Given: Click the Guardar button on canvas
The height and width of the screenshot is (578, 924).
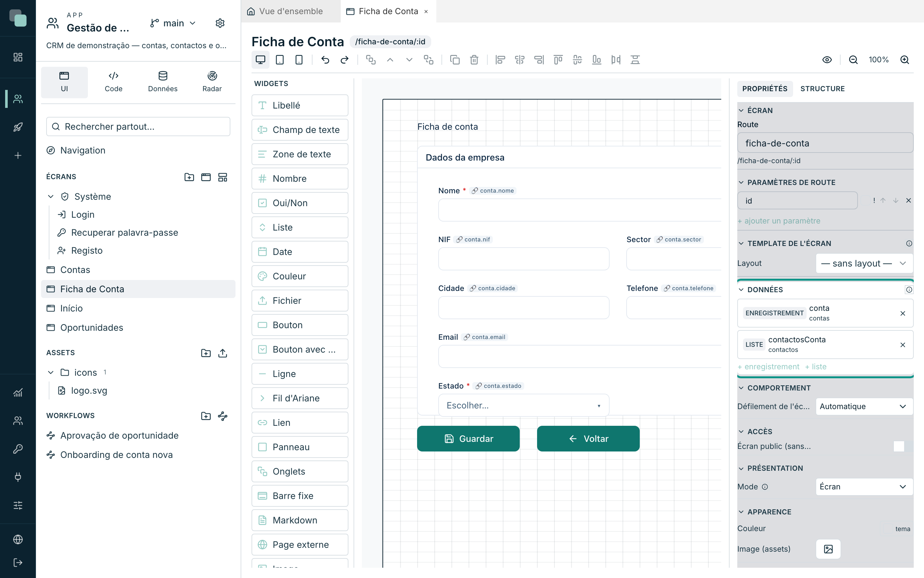Looking at the screenshot, I should [x=468, y=438].
